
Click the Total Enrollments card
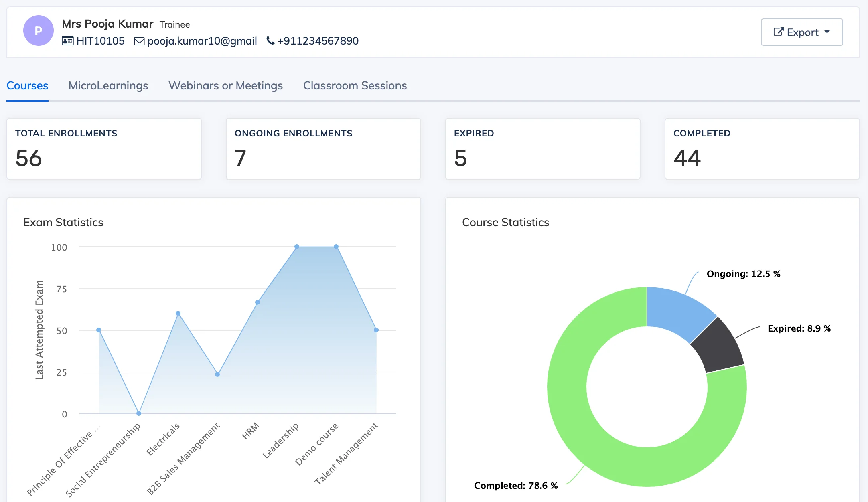point(104,149)
